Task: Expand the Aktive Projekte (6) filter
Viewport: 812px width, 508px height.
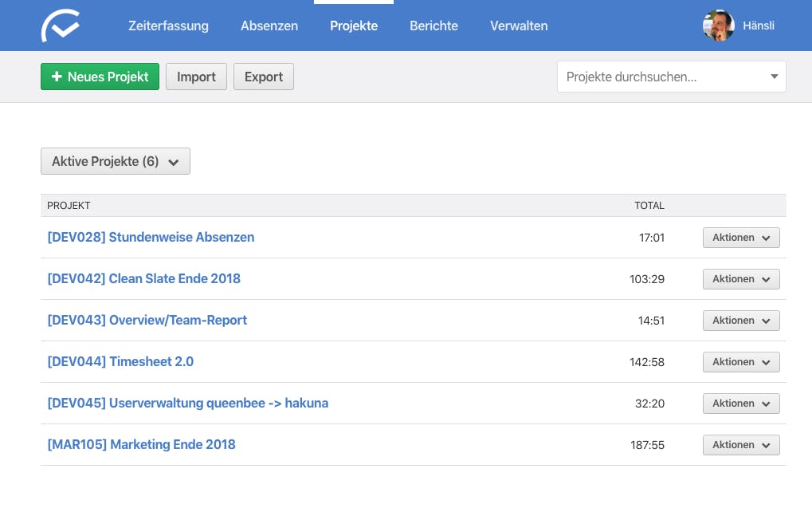Action: coord(116,161)
